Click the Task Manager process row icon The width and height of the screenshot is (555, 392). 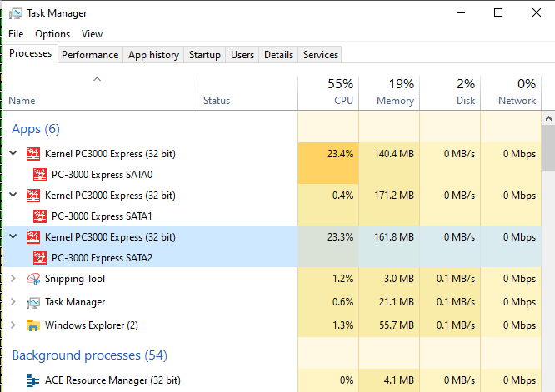click(x=33, y=303)
